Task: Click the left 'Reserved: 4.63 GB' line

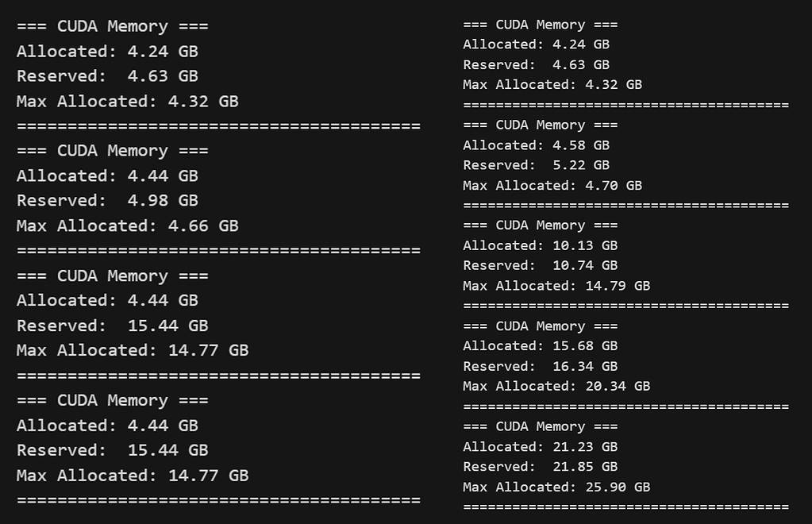Action: (x=107, y=76)
